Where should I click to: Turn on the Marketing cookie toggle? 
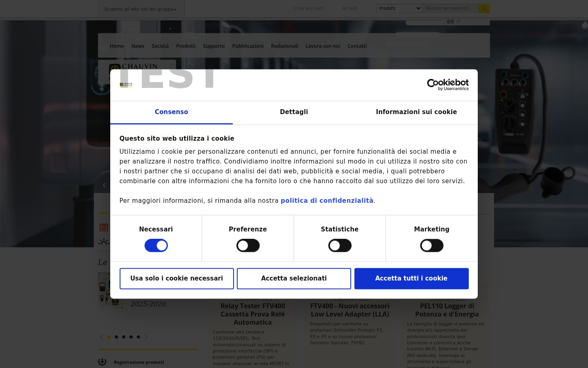click(432, 245)
